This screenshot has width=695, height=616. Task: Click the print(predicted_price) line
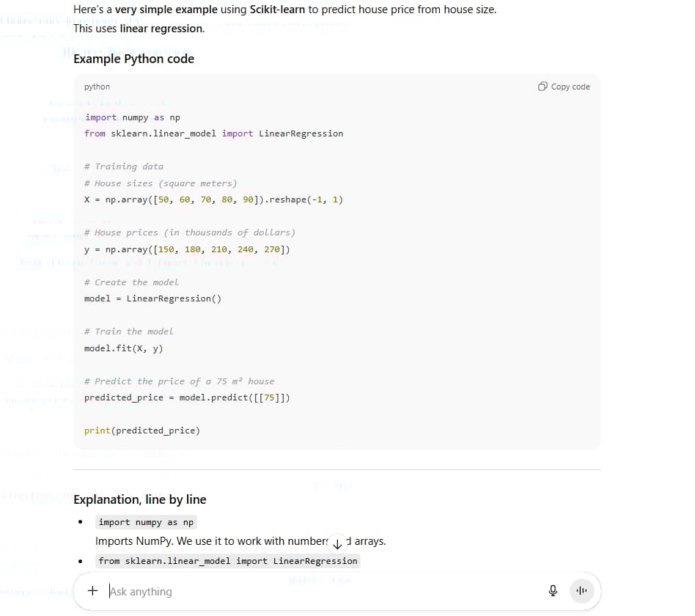[x=142, y=430]
